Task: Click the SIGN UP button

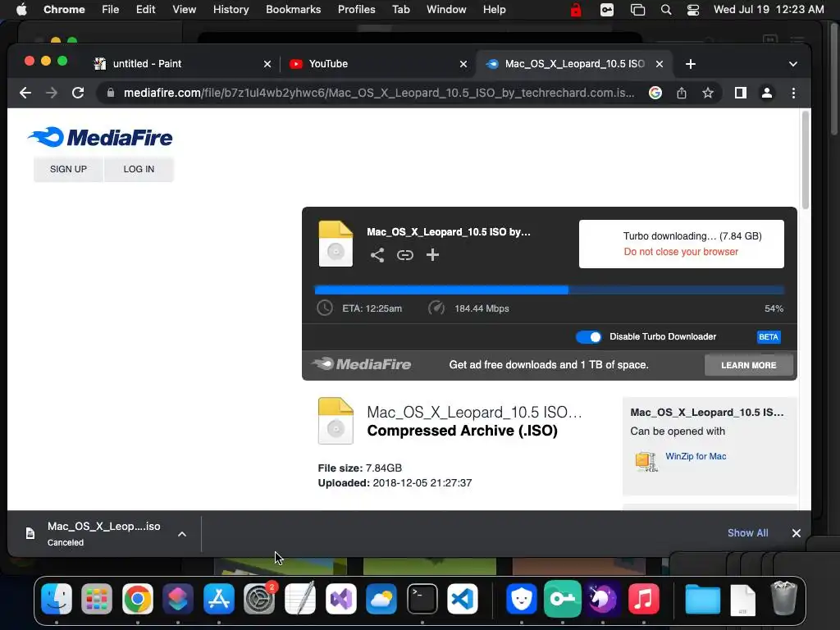Action: point(68,169)
